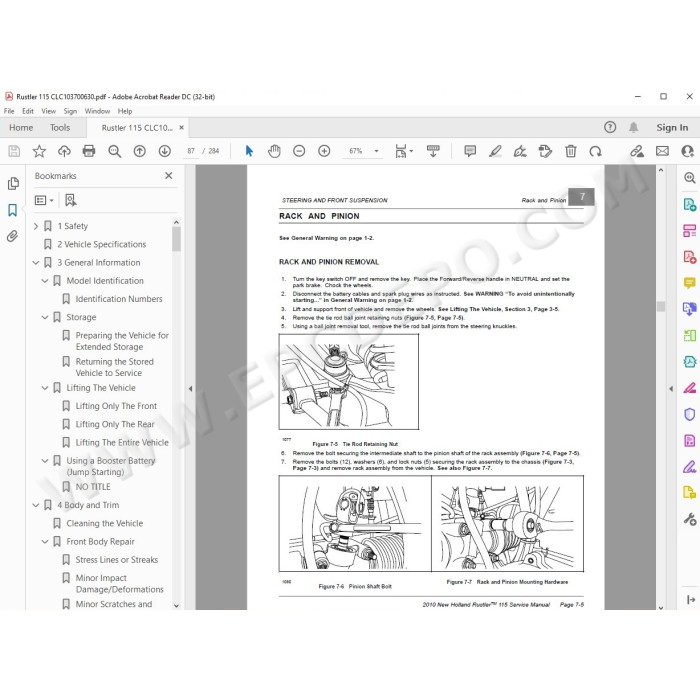Switch to the Tools tab
Viewport: 700px width, 700px height.
(x=60, y=128)
